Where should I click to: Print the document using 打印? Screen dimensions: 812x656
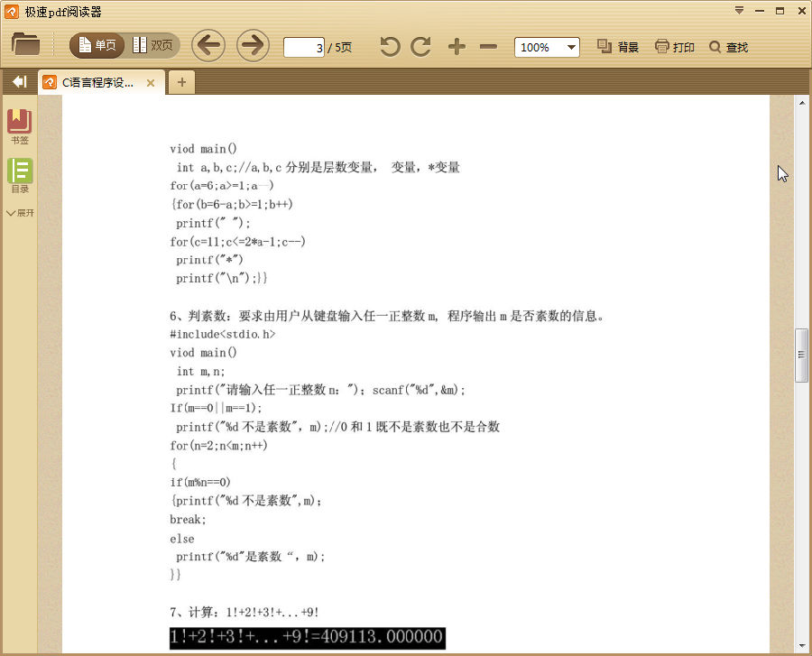(x=673, y=46)
